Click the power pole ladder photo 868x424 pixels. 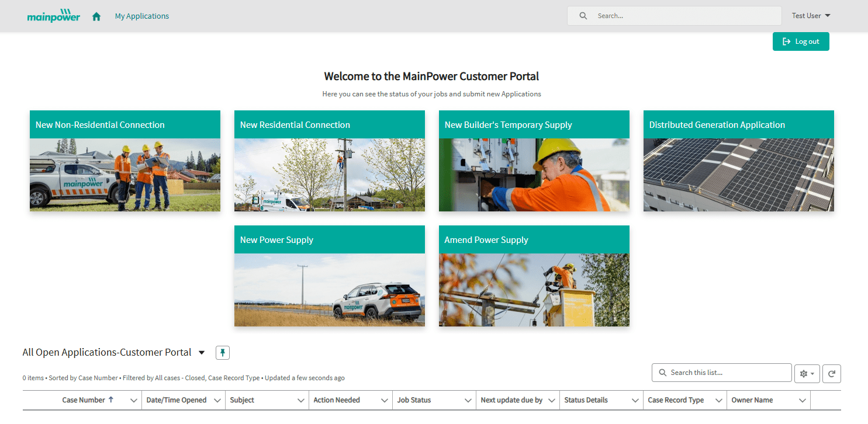tap(330, 175)
